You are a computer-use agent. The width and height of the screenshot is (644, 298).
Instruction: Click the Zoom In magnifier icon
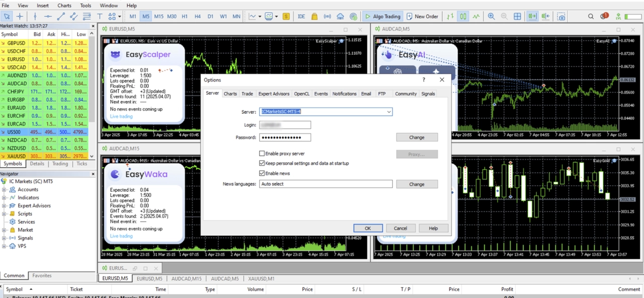click(491, 17)
